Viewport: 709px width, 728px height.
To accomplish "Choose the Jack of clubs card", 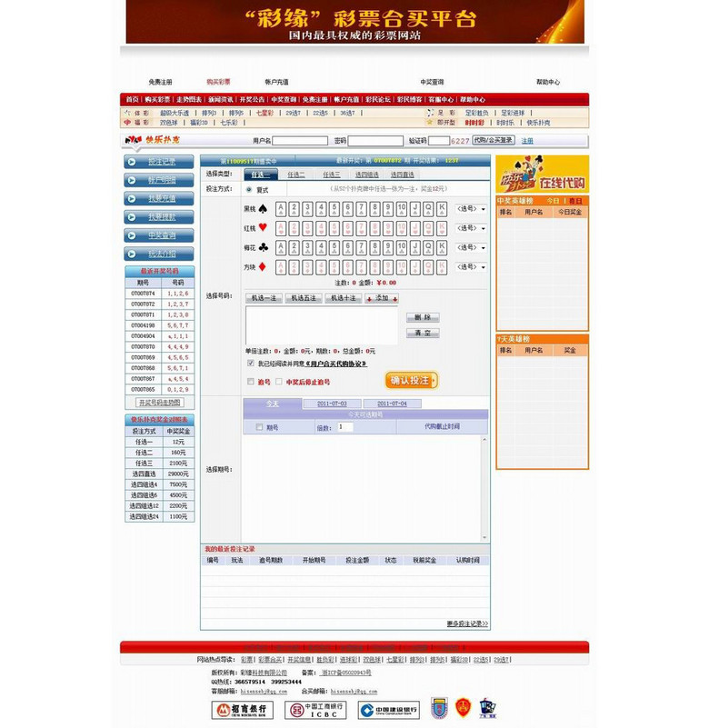I will [415, 247].
